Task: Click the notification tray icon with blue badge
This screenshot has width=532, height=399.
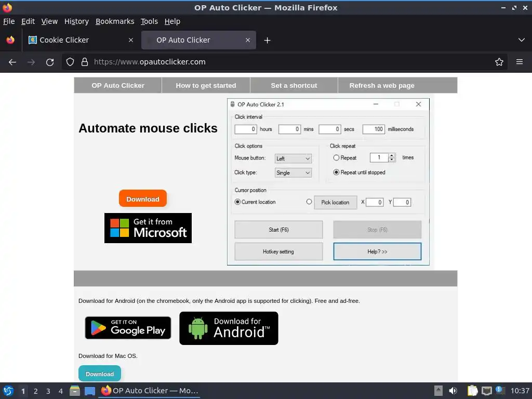Action: (500, 391)
